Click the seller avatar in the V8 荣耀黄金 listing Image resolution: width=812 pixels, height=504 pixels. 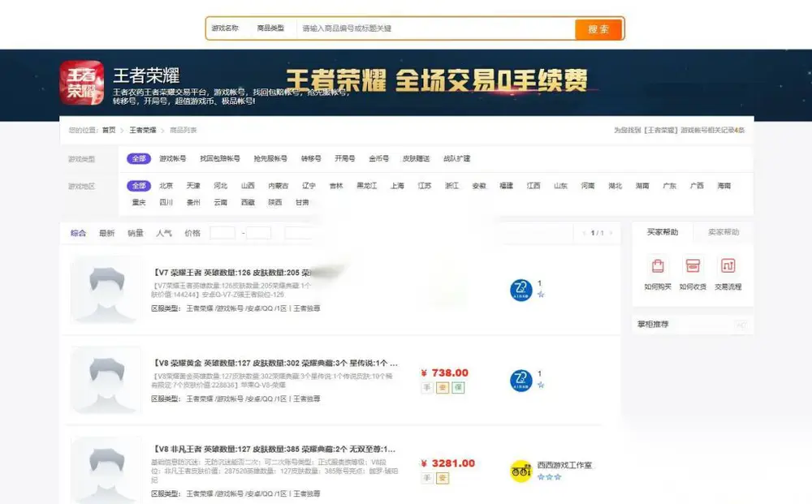pos(521,381)
